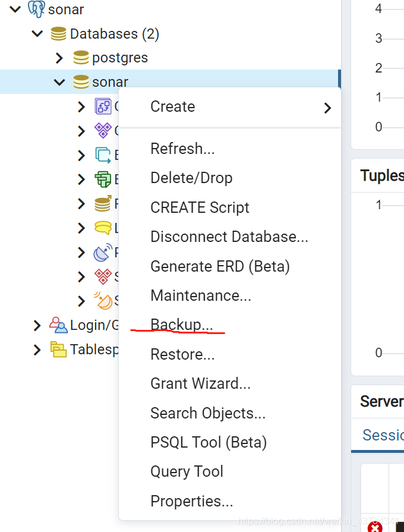Expand the postgres database node
The height and width of the screenshot is (532, 404).
pyautogui.click(x=59, y=58)
